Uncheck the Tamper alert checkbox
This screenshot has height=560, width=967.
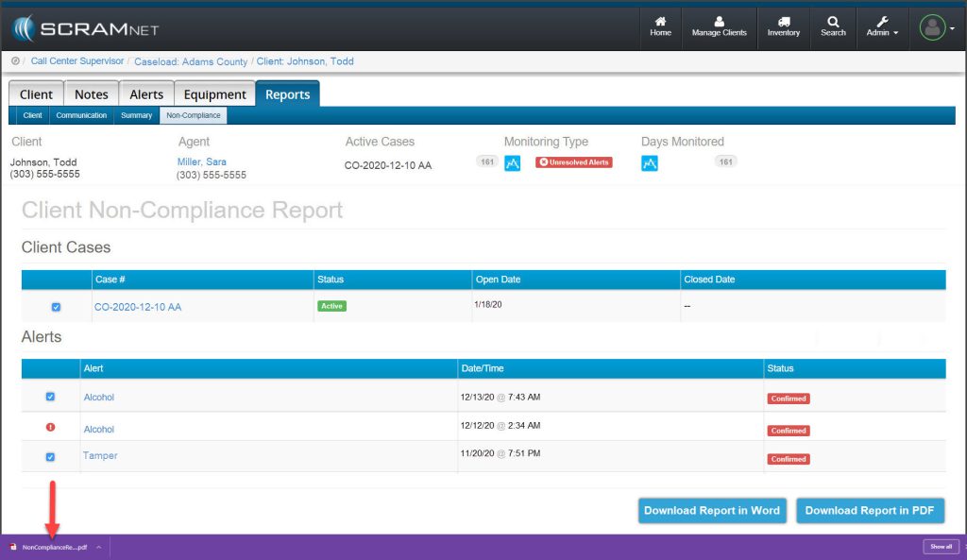pos(50,456)
